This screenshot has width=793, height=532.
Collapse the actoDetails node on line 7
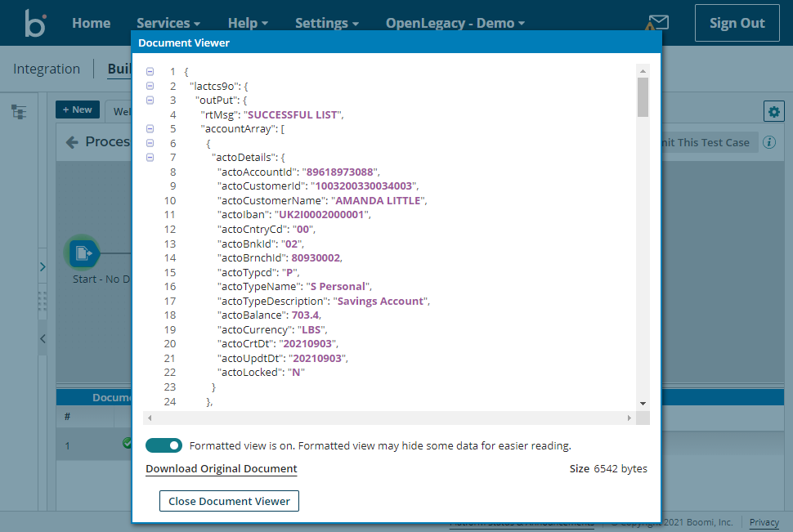150,157
